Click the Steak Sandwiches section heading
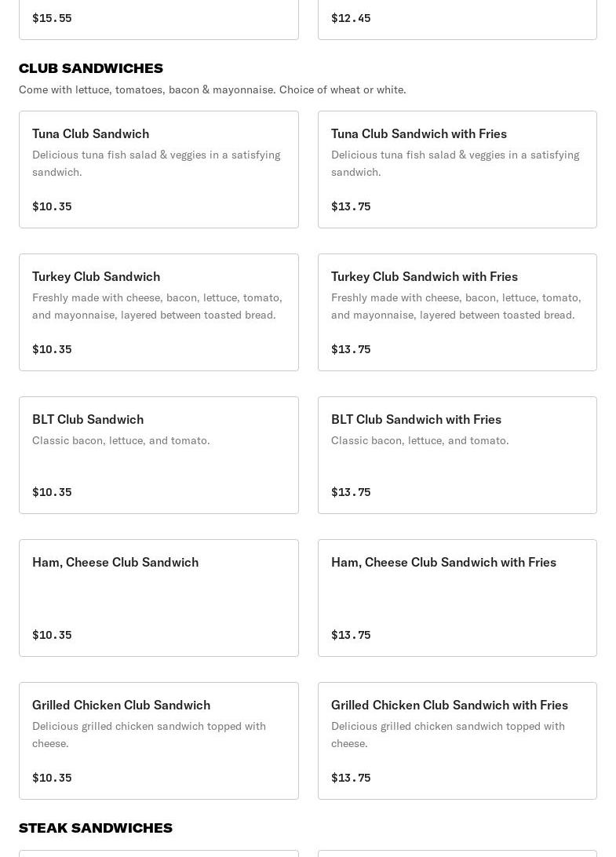 [x=96, y=828]
